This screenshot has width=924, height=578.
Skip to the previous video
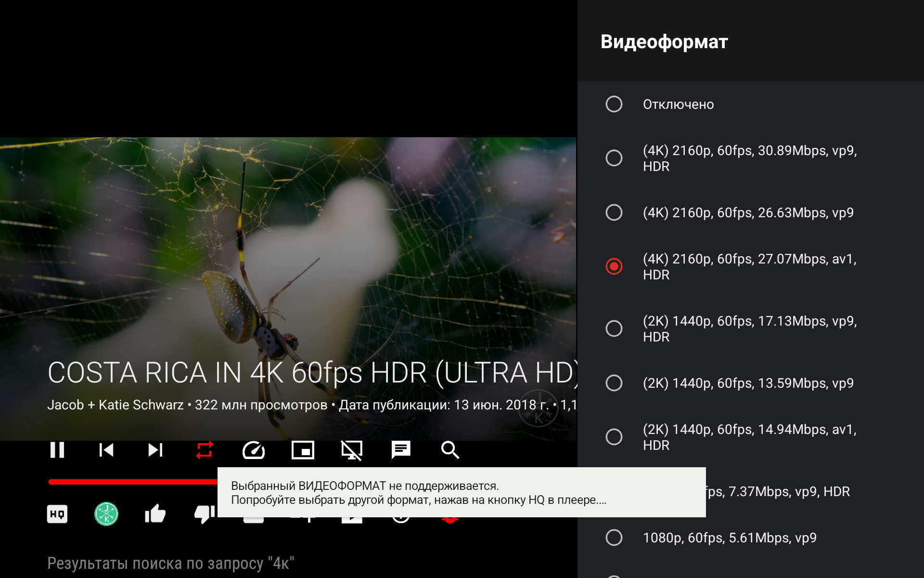(x=106, y=450)
